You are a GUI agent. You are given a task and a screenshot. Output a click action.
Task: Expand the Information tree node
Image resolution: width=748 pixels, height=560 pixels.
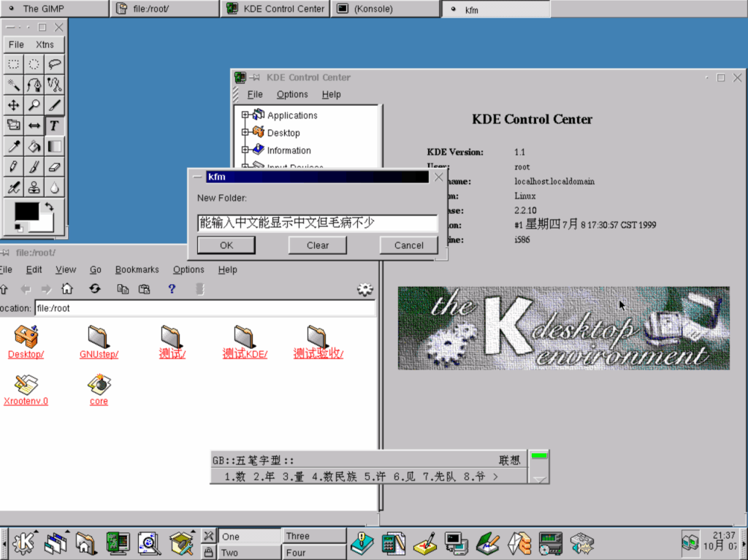pos(245,150)
